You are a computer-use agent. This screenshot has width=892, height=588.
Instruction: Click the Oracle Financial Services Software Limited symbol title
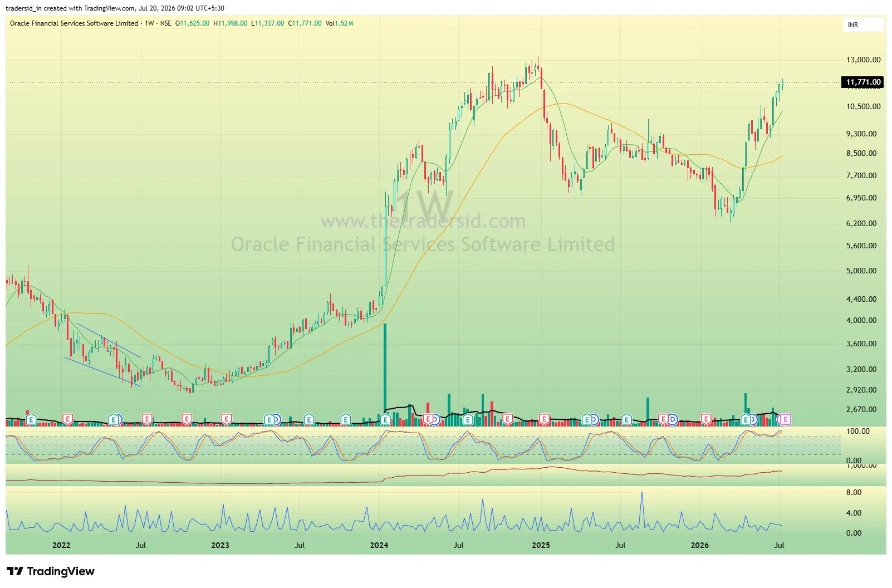[x=74, y=23]
